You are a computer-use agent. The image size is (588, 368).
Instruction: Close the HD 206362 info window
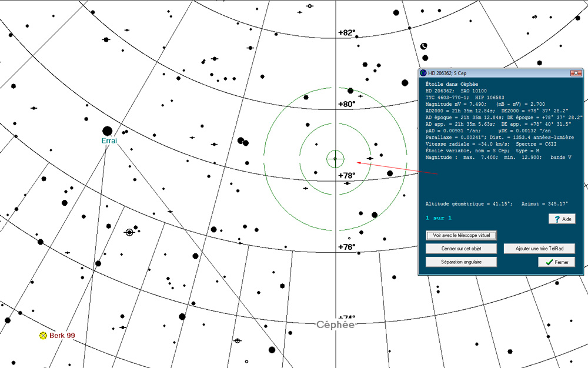click(576, 73)
